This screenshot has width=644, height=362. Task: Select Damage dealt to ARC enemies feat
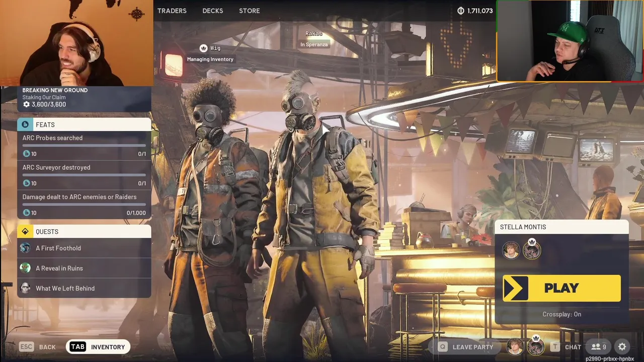pos(84,205)
